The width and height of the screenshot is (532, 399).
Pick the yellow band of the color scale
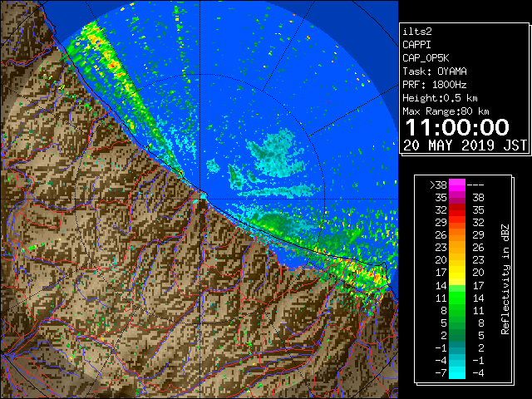coord(457,273)
